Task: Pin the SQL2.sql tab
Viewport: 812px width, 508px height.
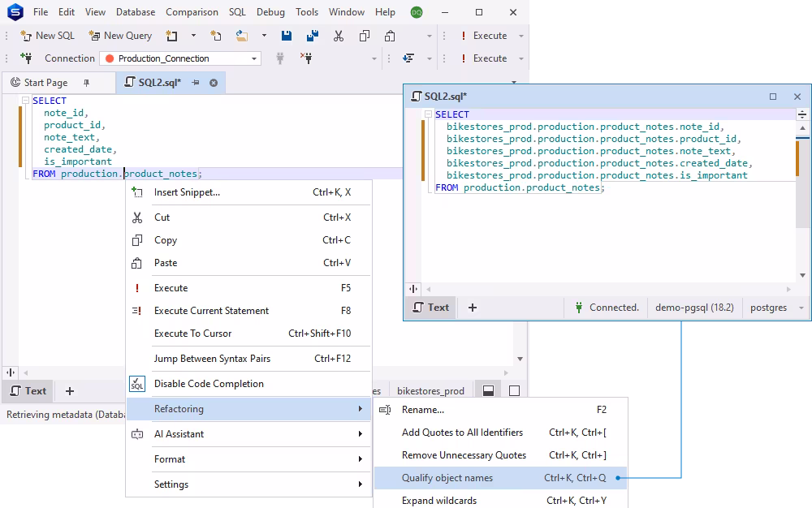Action: (195, 83)
